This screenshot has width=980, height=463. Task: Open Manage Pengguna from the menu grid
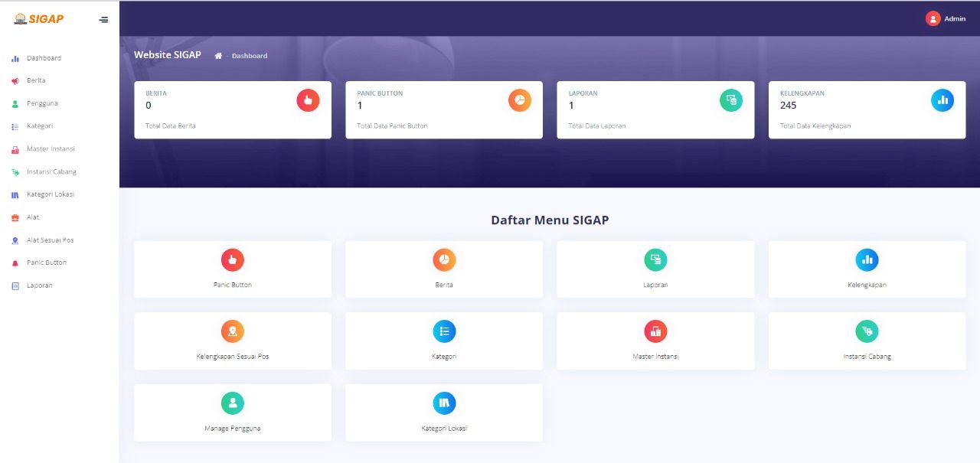click(232, 412)
